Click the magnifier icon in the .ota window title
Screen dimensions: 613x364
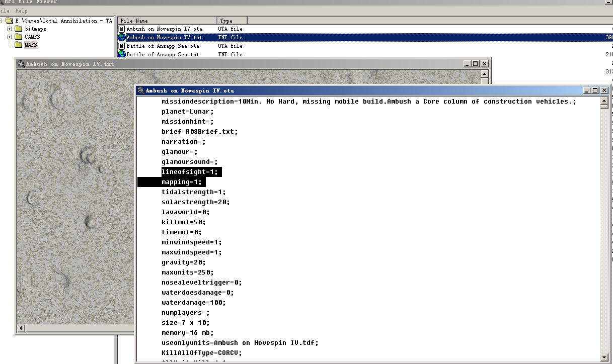click(x=141, y=90)
